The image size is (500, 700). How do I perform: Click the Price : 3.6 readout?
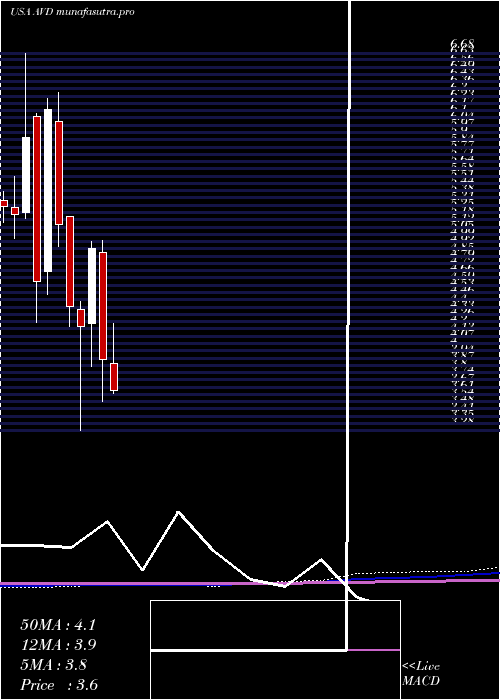pyautogui.click(x=59, y=685)
